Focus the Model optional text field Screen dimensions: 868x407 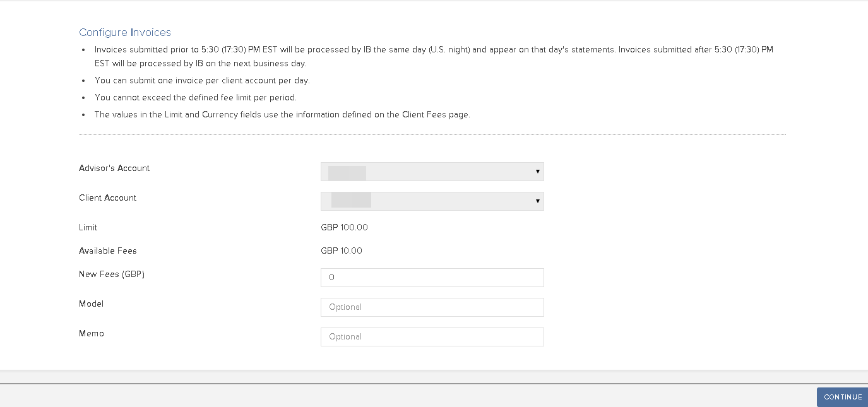432,307
